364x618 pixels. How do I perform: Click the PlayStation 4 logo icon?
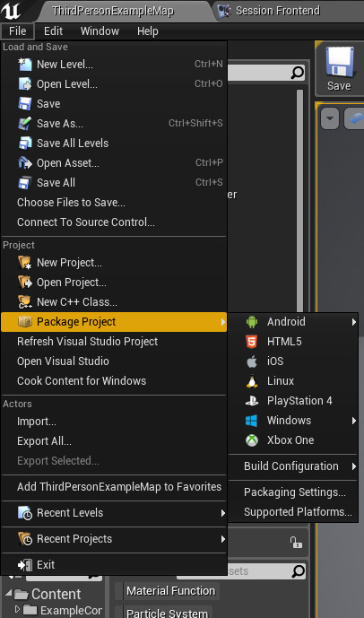pos(252,401)
